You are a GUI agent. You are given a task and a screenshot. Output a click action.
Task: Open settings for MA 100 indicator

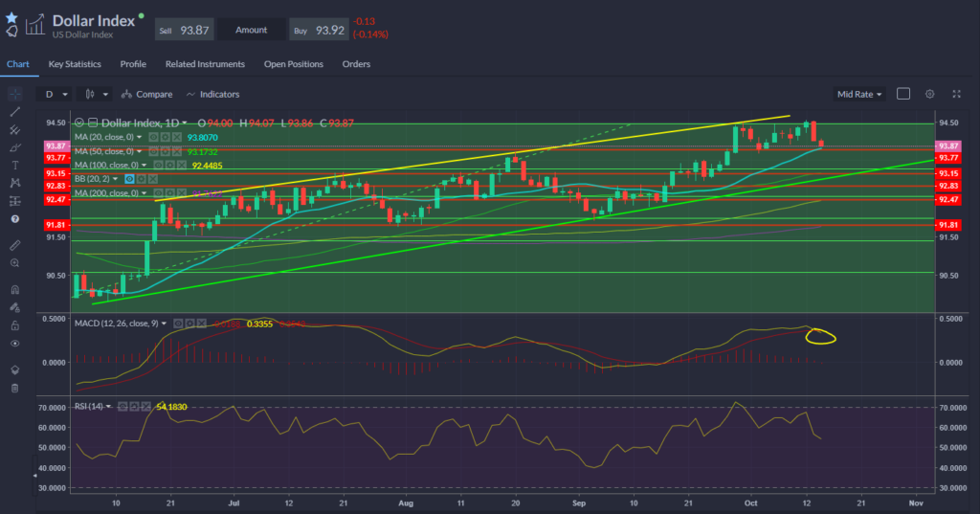pyautogui.click(x=170, y=165)
